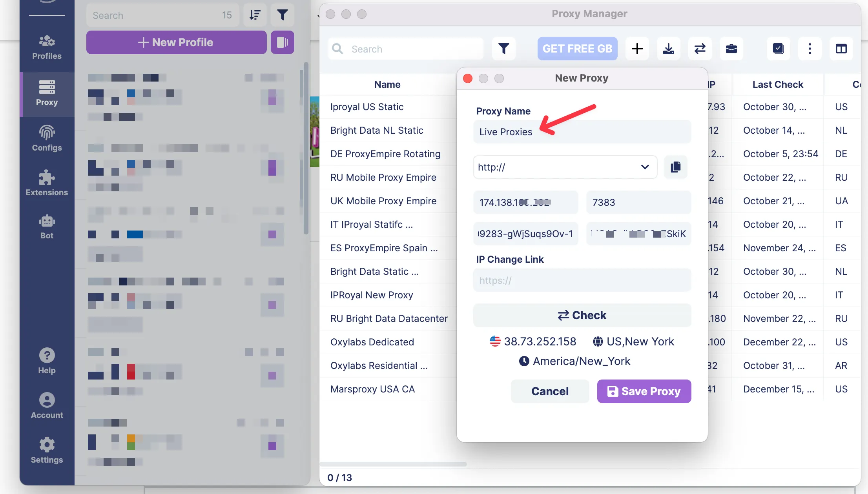Screen dimensions: 868x494
Task: Click the download icon in Proxy Manager
Action: point(668,48)
